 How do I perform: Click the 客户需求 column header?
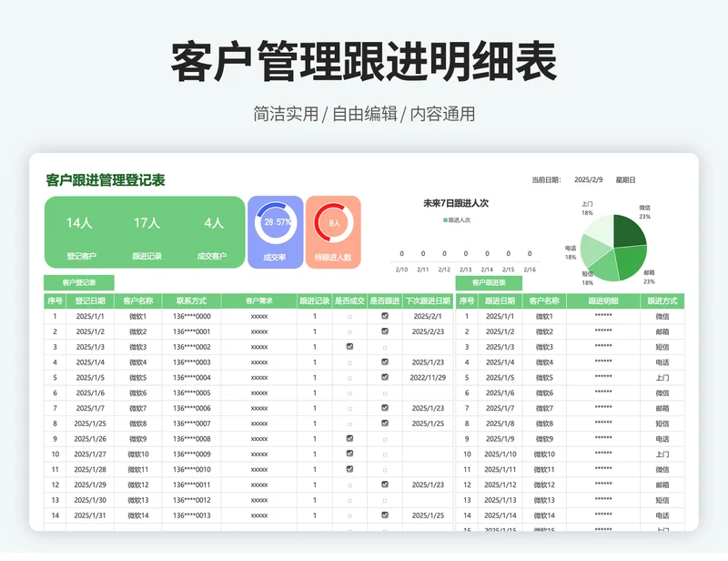259,301
